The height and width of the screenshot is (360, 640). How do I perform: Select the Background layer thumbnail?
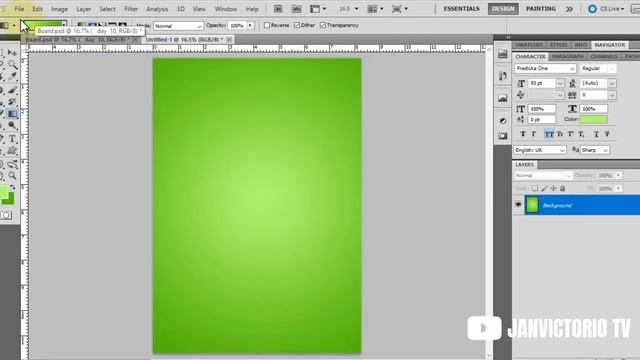[x=532, y=204]
